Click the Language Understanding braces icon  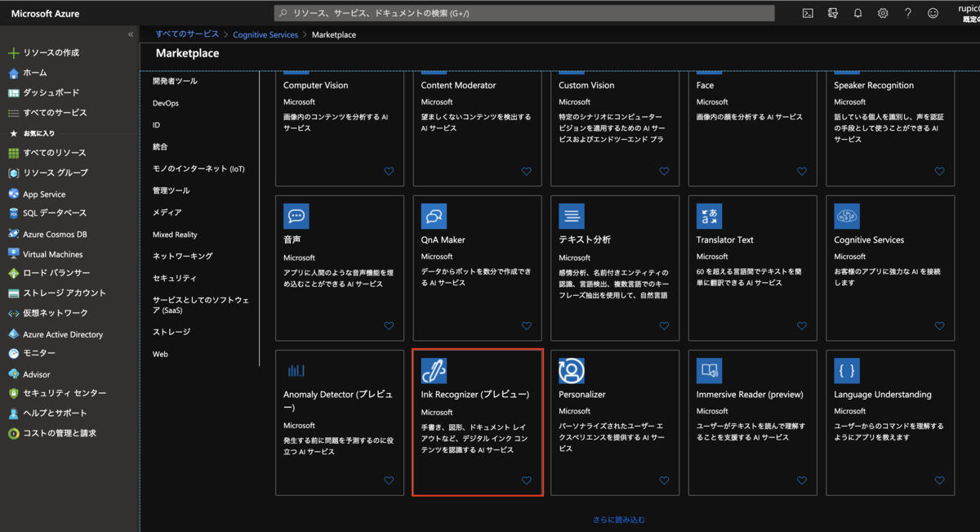pos(847,371)
